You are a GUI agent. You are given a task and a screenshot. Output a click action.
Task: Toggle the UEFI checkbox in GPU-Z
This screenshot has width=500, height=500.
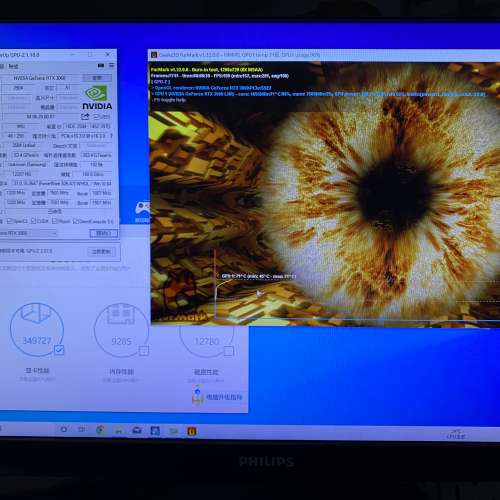click(x=97, y=117)
